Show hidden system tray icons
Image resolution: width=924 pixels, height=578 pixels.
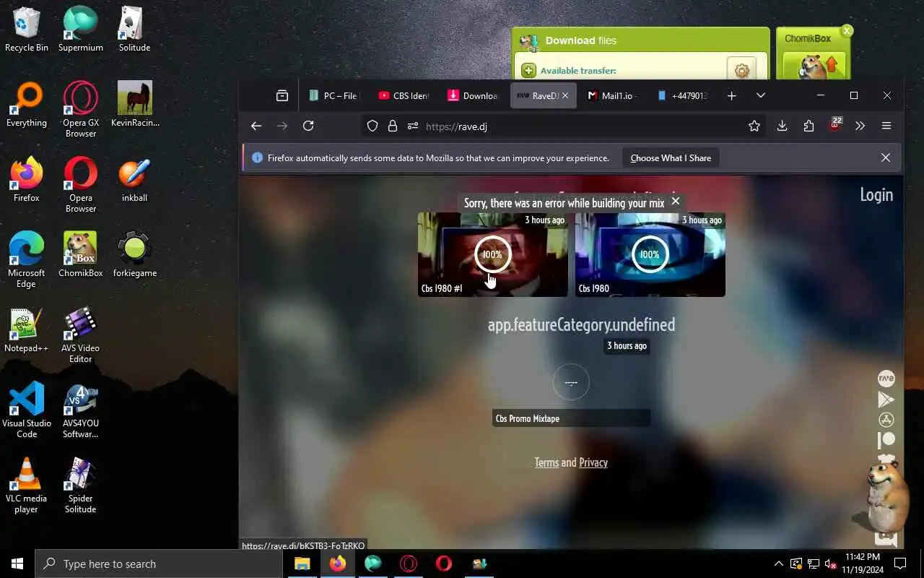pyautogui.click(x=778, y=564)
